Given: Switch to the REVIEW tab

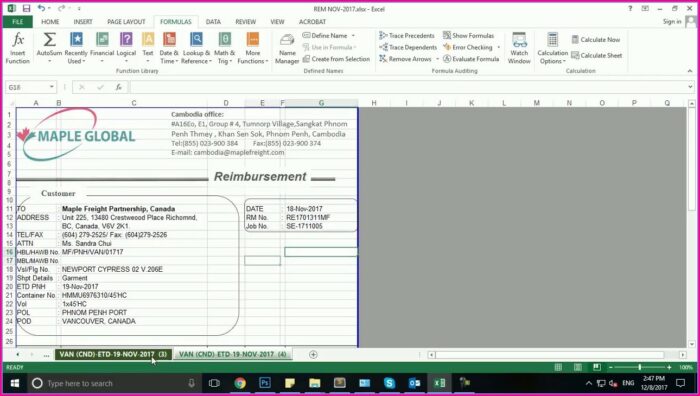Looking at the screenshot, I should (246, 21).
